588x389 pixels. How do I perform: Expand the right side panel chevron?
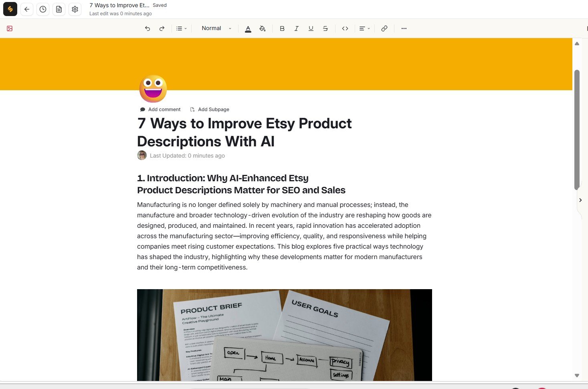pyautogui.click(x=580, y=200)
